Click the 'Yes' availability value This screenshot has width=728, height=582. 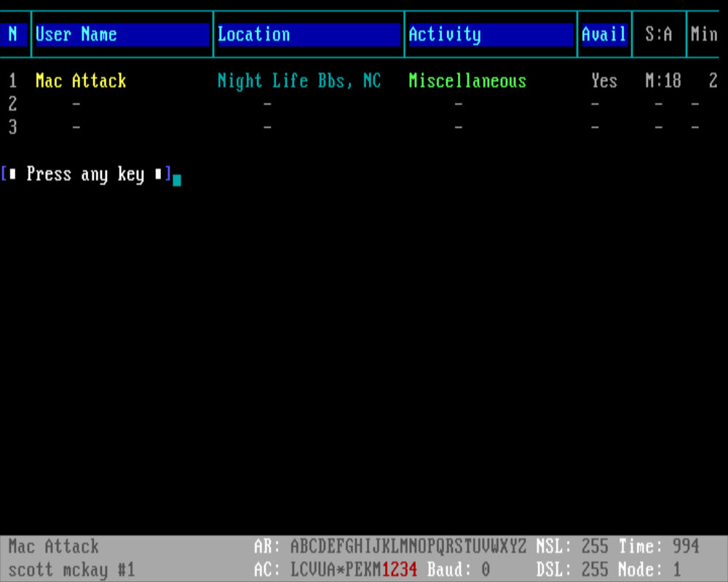coord(604,81)
